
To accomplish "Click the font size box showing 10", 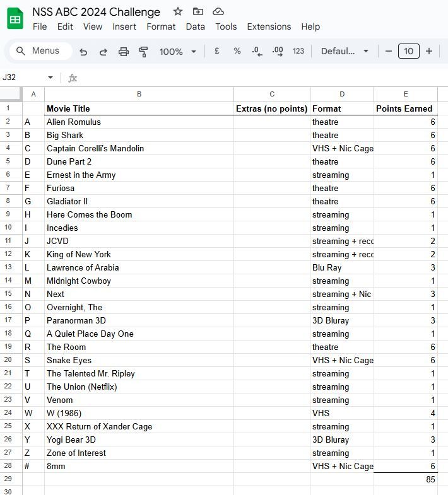I will tap(408, 51).
